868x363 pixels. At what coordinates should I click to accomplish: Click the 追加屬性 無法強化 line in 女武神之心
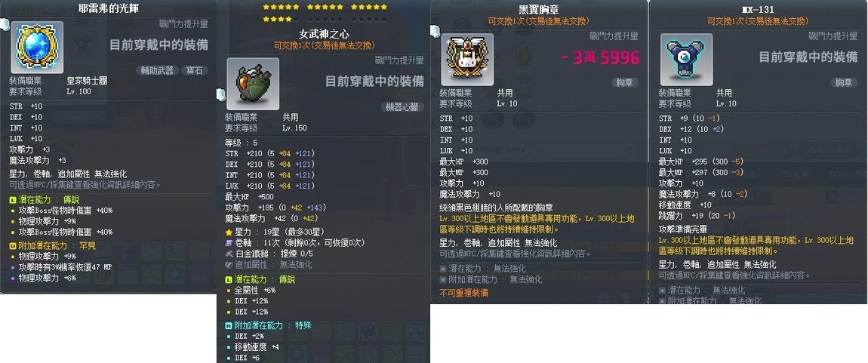click(x=269, y=264)
